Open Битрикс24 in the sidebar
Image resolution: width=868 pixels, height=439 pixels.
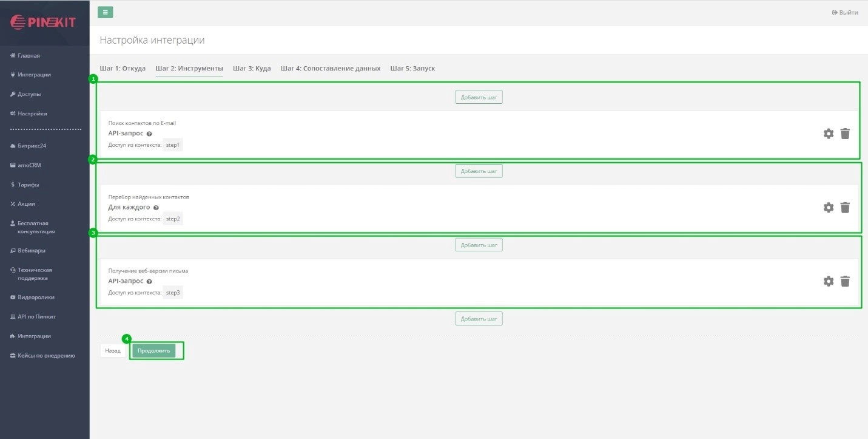coord(32,146)
